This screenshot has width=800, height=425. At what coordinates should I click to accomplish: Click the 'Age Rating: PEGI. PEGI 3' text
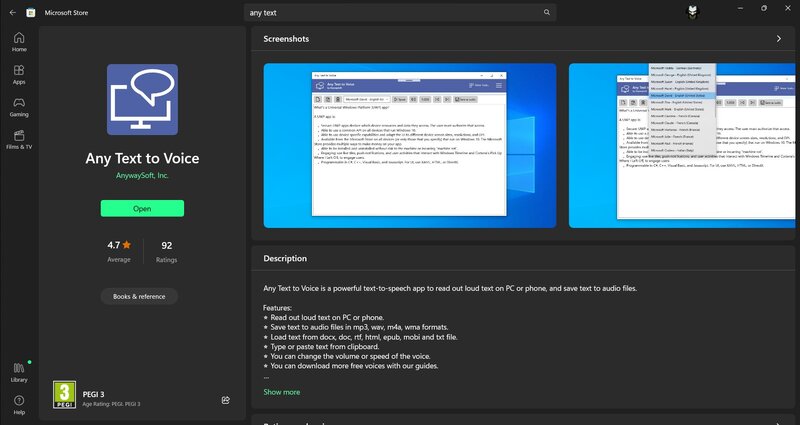(111, 404)
